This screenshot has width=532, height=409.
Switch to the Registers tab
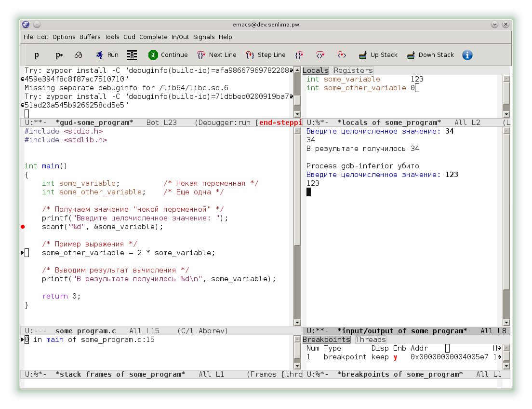click(x=353, y=70)
